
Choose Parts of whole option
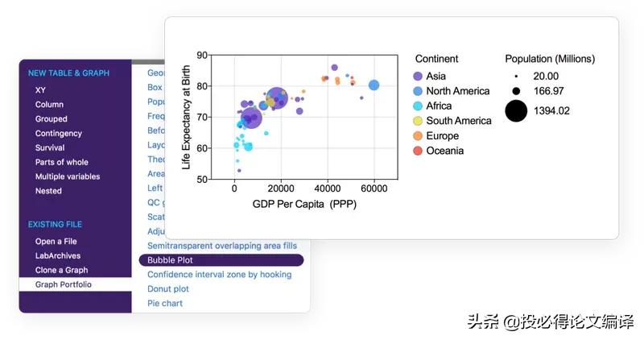coord(61,163)
